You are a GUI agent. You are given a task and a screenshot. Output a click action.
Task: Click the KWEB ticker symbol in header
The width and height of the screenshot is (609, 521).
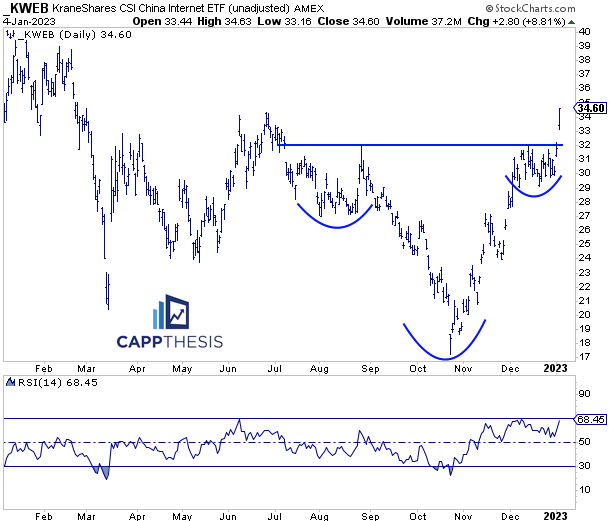click(26, 7)
